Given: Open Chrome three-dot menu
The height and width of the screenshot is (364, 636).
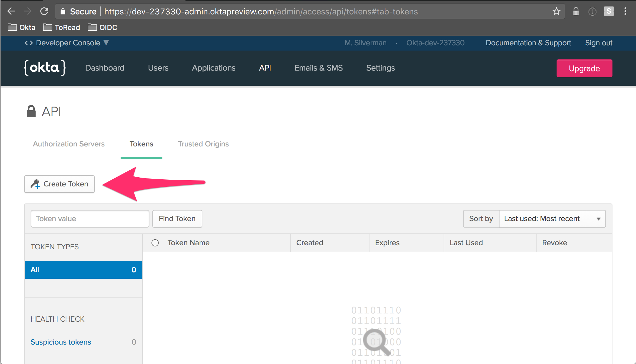Looking at the screenshot, I should [625, 11].
